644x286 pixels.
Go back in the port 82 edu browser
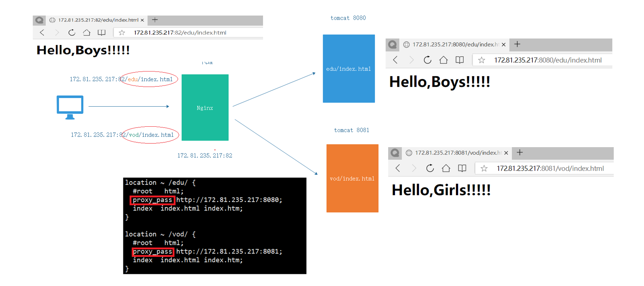click(42, 33)
